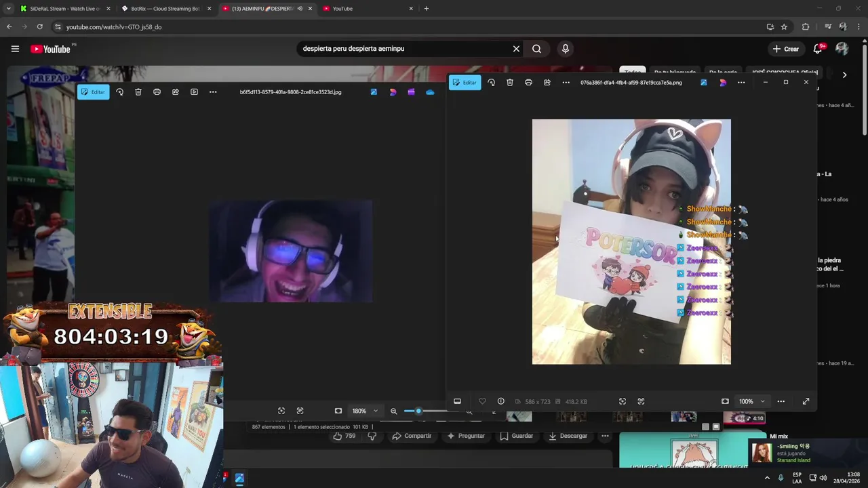The image size is (868, 488).
Task: Bookmark this page with star icon
Action: tap(784, 27)
